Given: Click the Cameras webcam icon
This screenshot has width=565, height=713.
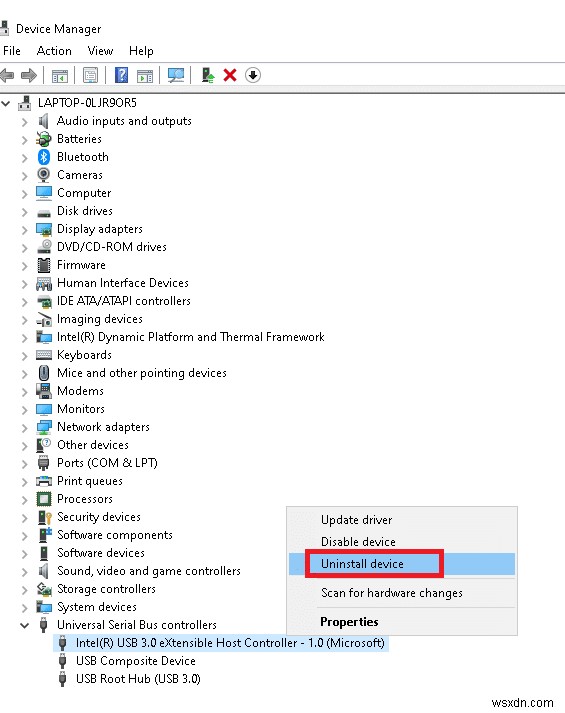Looking at the screenshot, I should coord(44,175).
